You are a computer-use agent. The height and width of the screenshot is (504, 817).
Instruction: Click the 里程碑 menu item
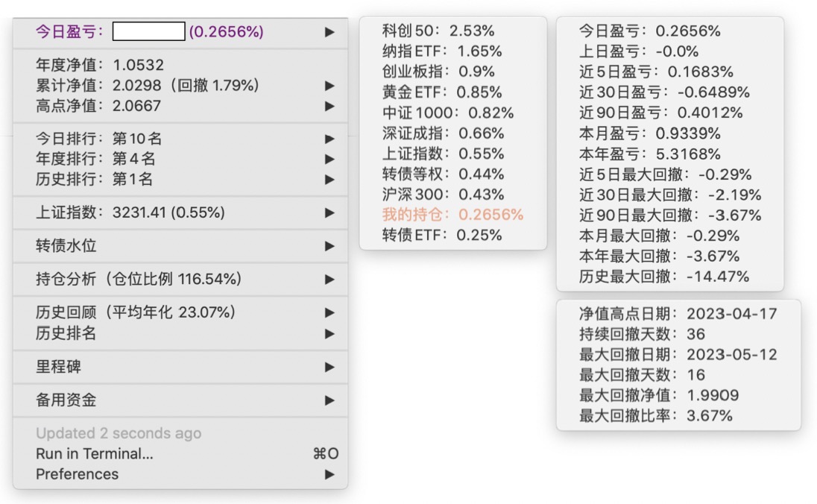click(x=59, y=367)
